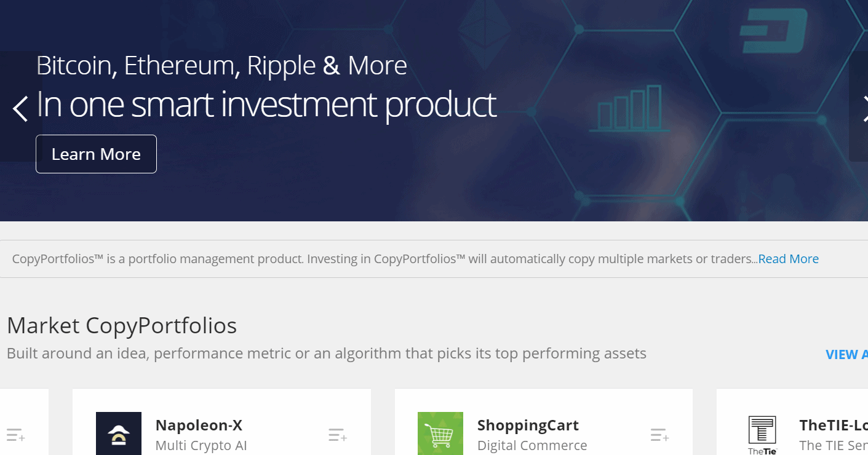View all Market CopyPortfolios
Image resolution: width=868 pixels, height=455 pixels.
point(846,355)
